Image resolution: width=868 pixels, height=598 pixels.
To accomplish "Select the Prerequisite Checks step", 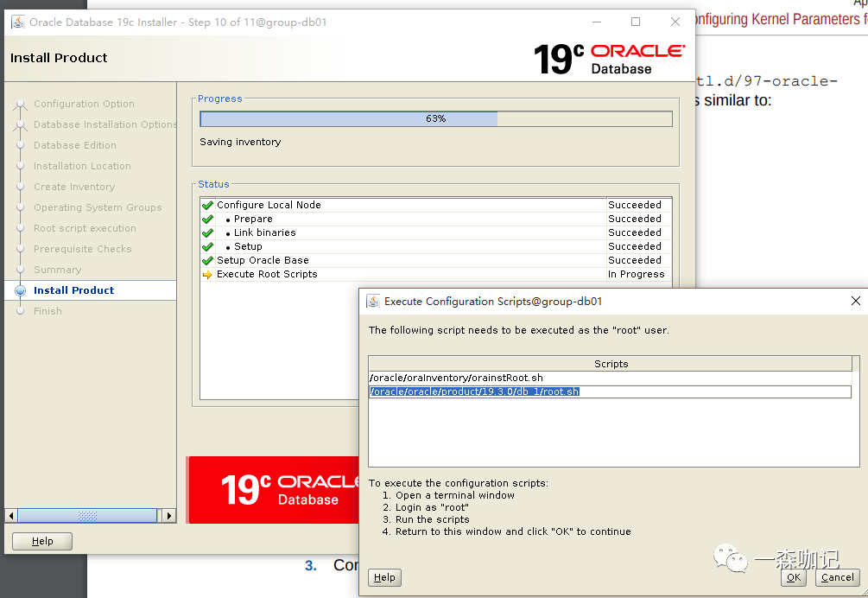I will (82, 249).
